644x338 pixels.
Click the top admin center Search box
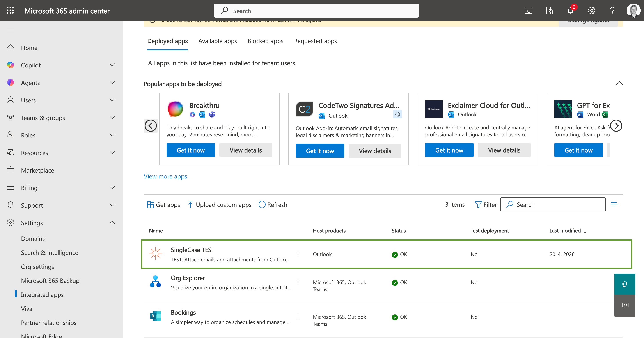point(316,11)
